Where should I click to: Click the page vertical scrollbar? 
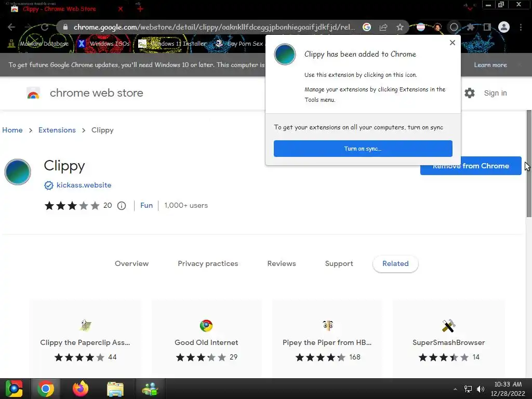[529, 164]
